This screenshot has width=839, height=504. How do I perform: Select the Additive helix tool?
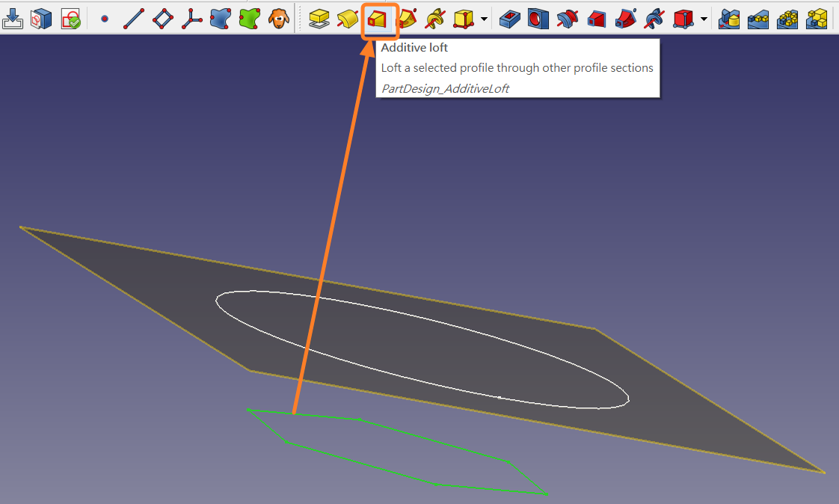pyautogui.click(x=435, y=19)
